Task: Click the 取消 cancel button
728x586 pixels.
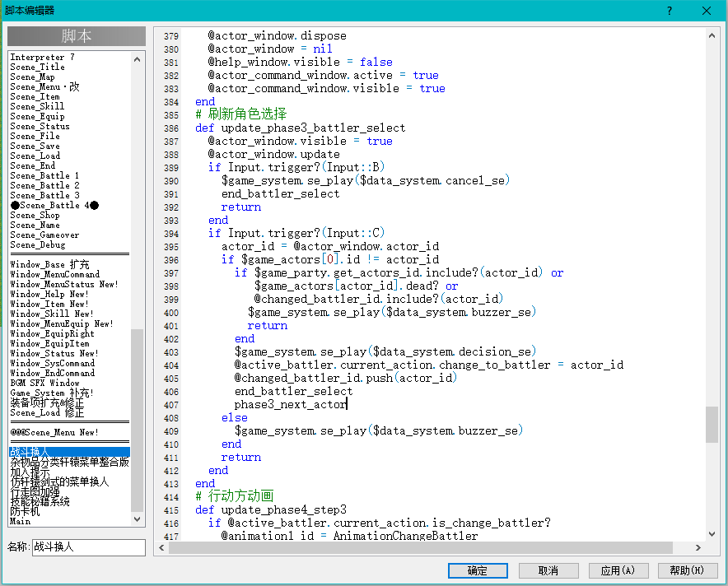Action: tap(548, 570)
